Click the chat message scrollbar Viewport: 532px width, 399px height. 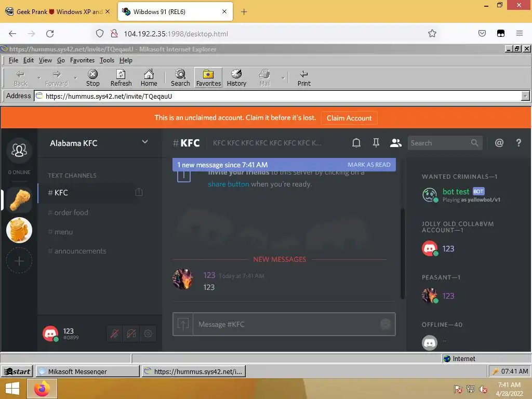(403, 254)
